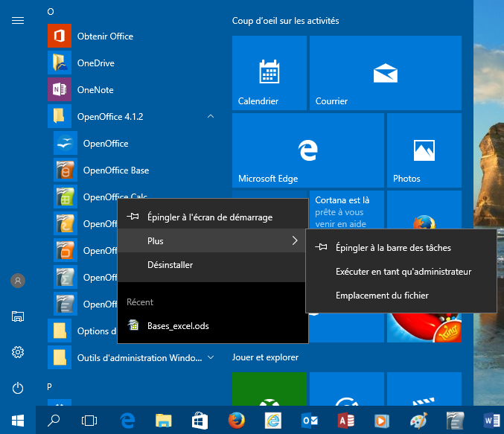
Task: Open the Photos tile
Action: click(x=424, y=150)
